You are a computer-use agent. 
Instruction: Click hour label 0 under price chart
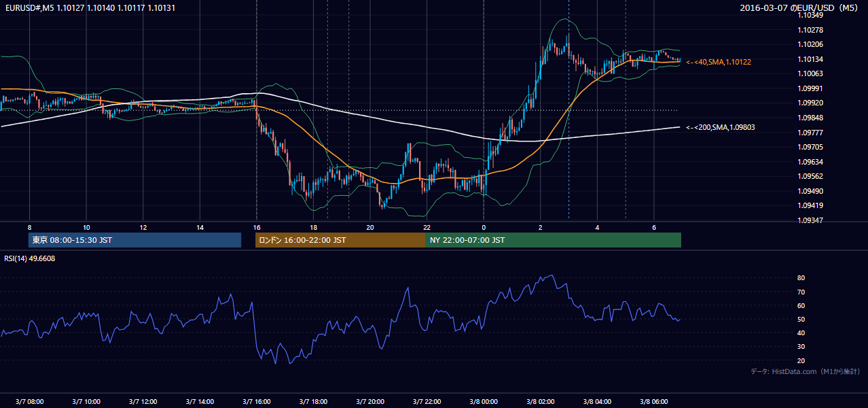point(484,227)
